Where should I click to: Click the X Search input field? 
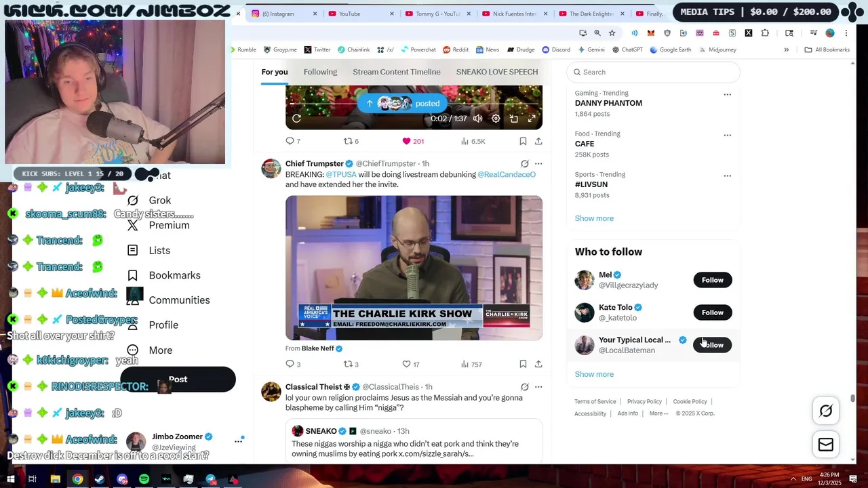pos(654,72)
